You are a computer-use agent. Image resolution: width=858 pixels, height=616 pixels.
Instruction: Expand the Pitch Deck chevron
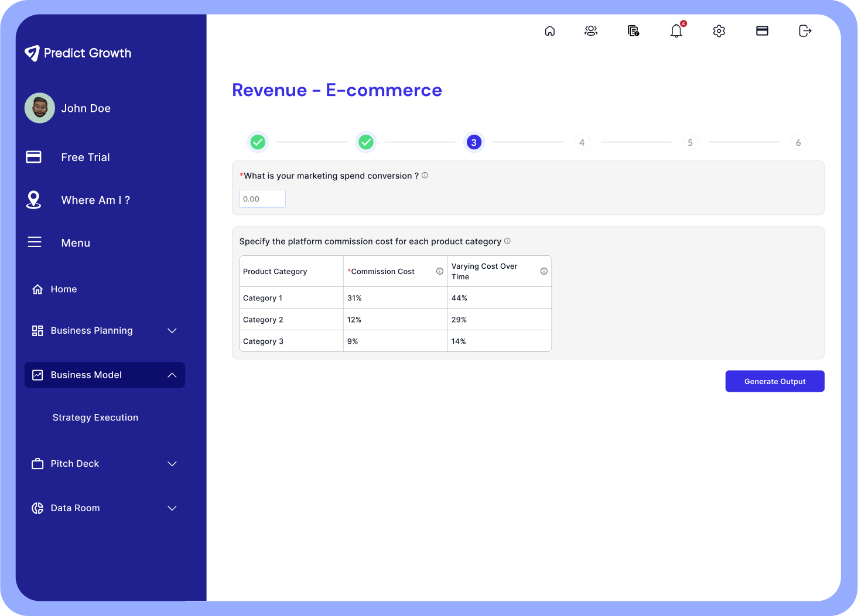click(172, 464)
